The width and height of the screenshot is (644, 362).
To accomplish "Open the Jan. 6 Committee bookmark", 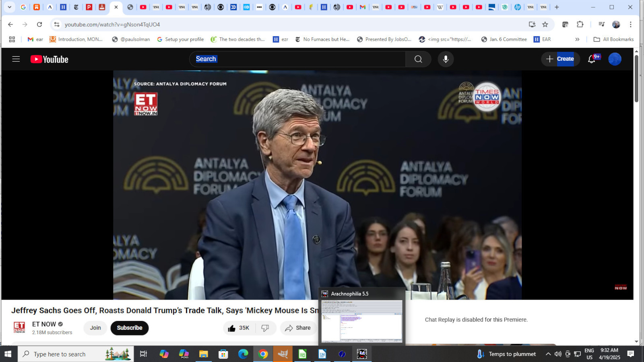I will (504, 39).
